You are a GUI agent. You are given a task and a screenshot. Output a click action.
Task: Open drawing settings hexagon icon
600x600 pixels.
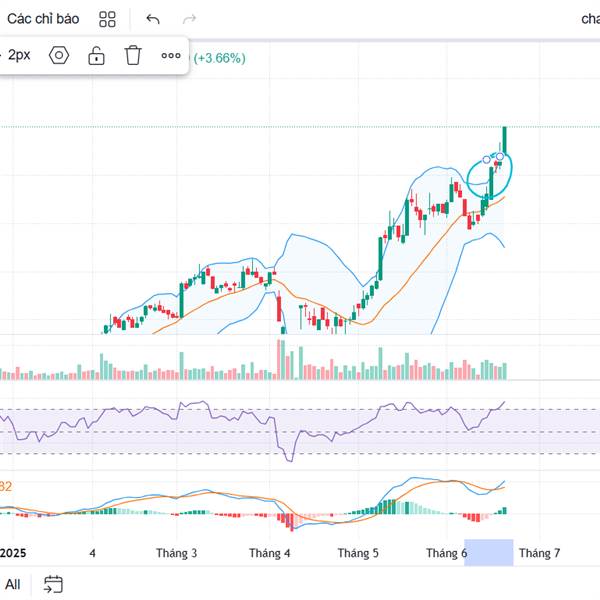[59, 55]
